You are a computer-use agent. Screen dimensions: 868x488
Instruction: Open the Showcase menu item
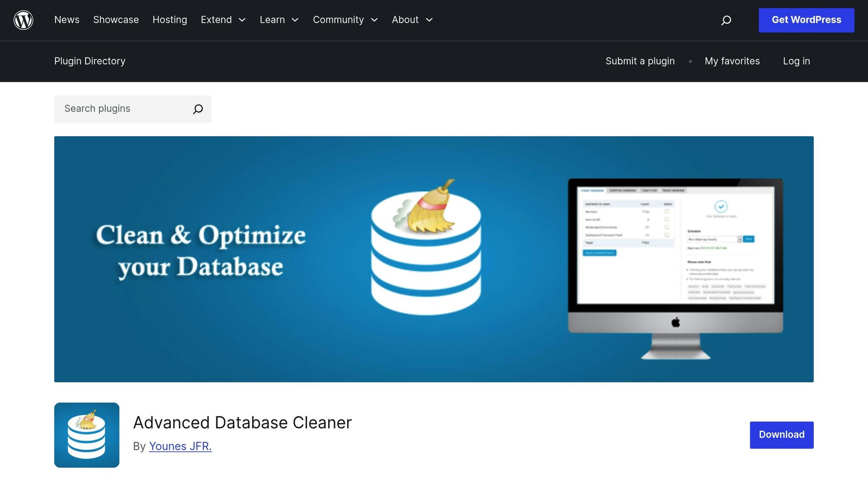[116, 20]
